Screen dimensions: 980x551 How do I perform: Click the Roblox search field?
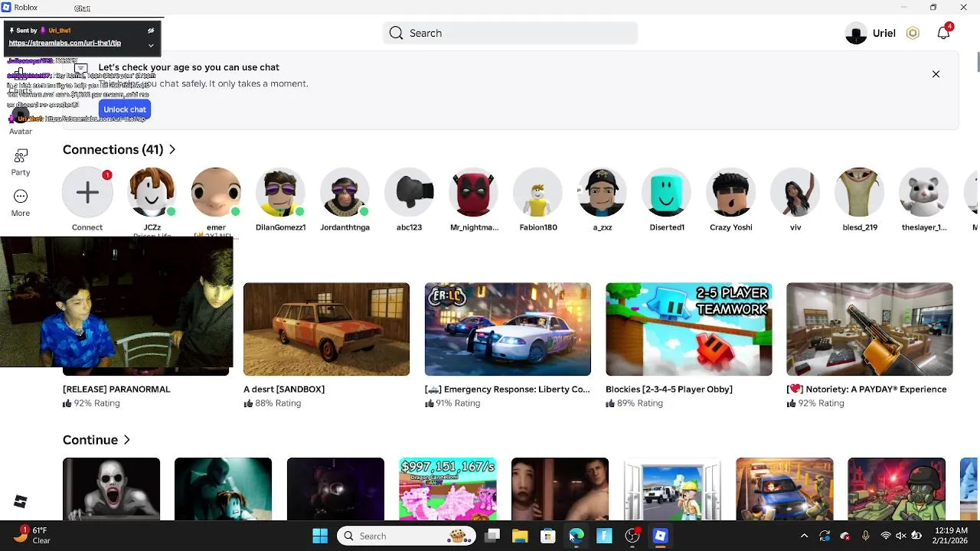coord(510,33)
